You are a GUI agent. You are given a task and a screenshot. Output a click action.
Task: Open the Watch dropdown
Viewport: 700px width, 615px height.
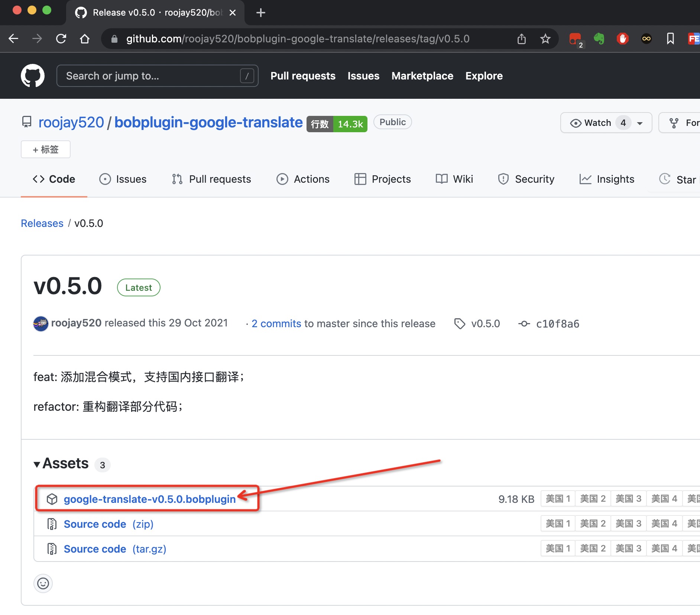[606, 123]
